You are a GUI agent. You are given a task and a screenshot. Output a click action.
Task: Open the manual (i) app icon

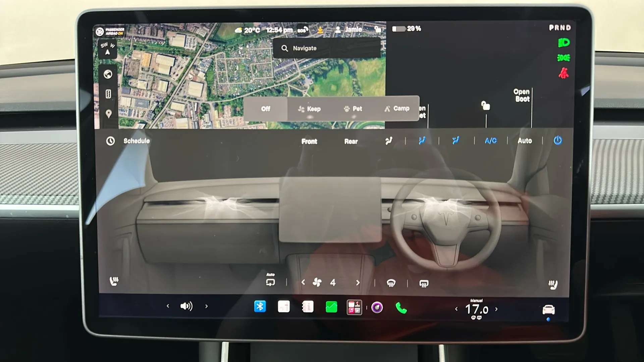(308, 307)
